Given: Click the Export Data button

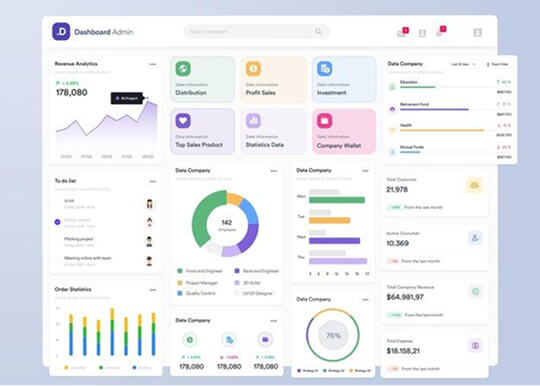Looking at the screenshot, I should tap(497, 64).
